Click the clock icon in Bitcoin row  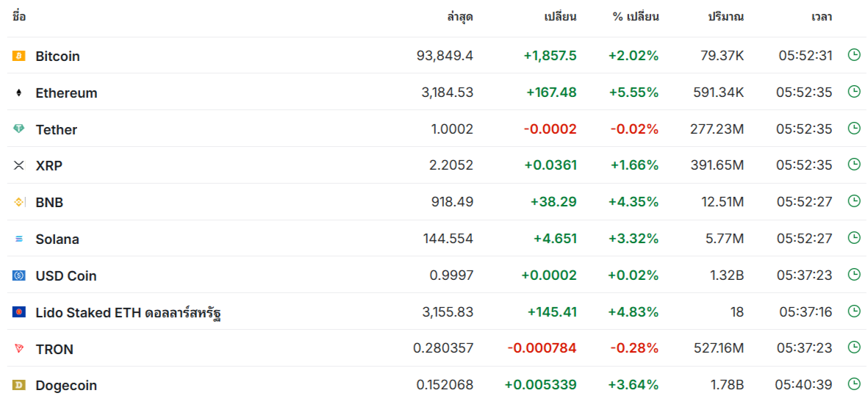(x=854, y=54)
